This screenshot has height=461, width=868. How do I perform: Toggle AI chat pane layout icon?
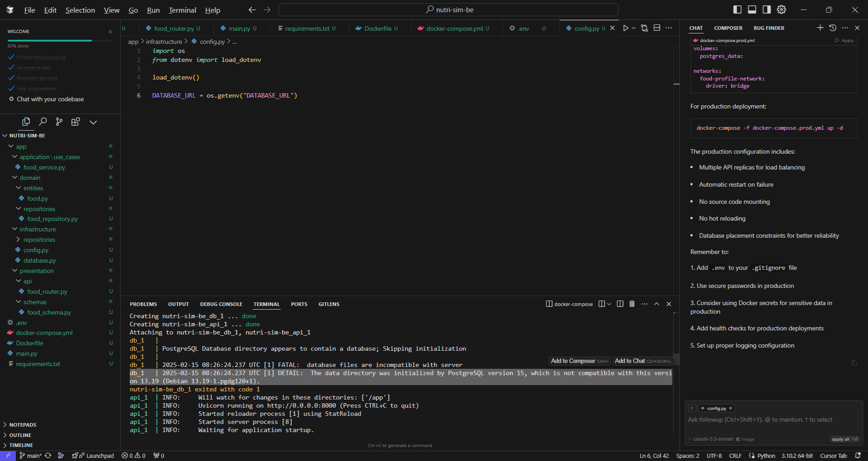[x=767, y=9]
